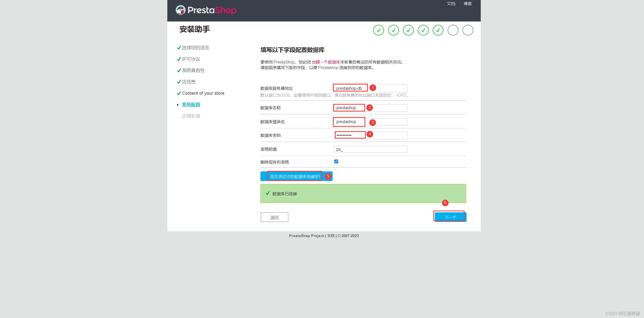Focus the 数据库服务器地址 input field
Screen dimensions: 644x318
point(371,88)
